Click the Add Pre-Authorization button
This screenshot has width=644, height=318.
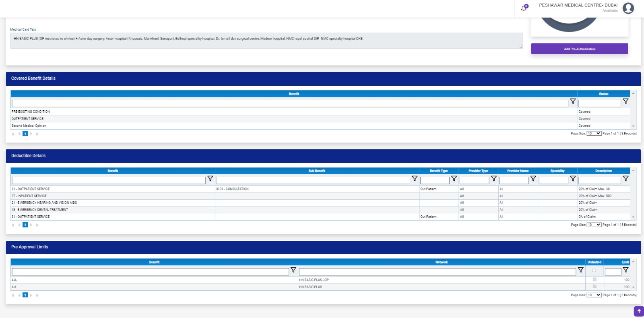(x=579, y=49)
